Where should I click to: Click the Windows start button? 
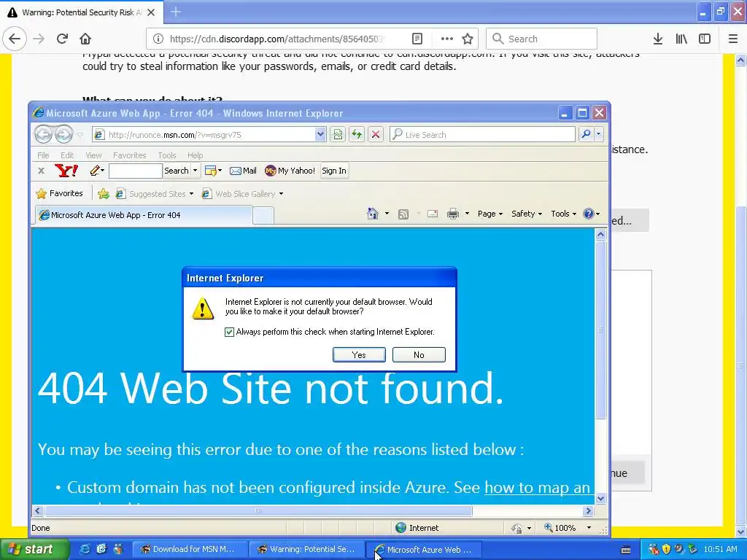[34, 549]
